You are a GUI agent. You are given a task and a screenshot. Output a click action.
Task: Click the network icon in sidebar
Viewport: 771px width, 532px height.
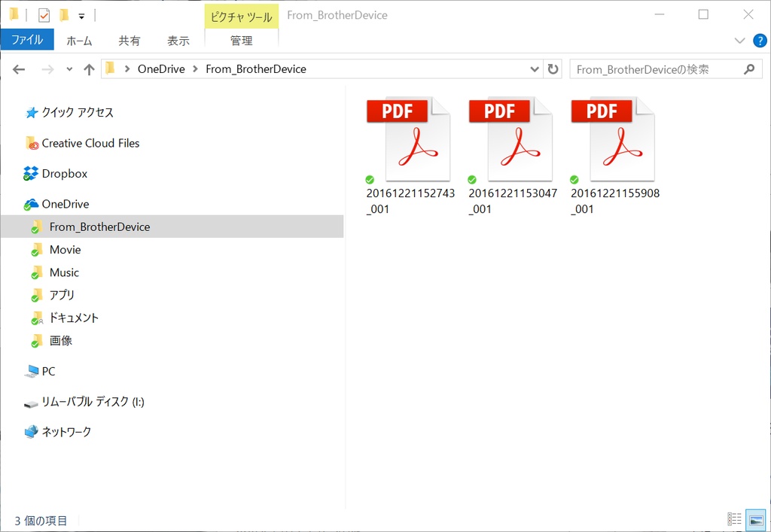pos(31,432)
